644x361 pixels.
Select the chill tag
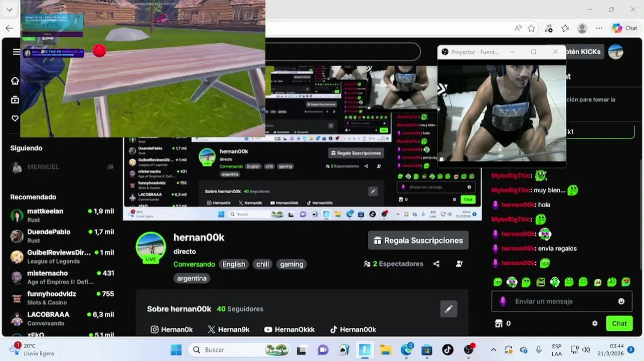point(263,264)
